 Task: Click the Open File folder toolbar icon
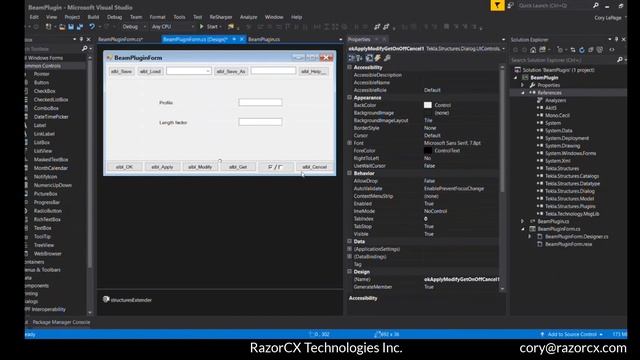pos(62,27)
